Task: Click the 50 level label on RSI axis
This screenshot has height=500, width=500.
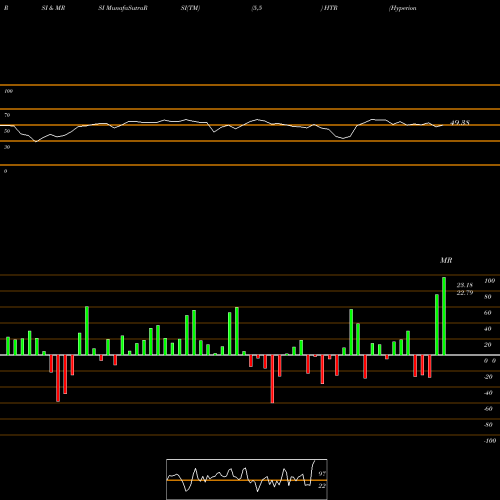Action: (7, 131)
